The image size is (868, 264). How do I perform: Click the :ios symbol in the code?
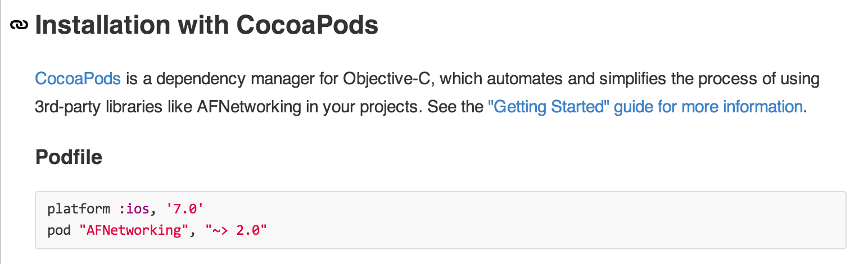[x=134, y=210]
